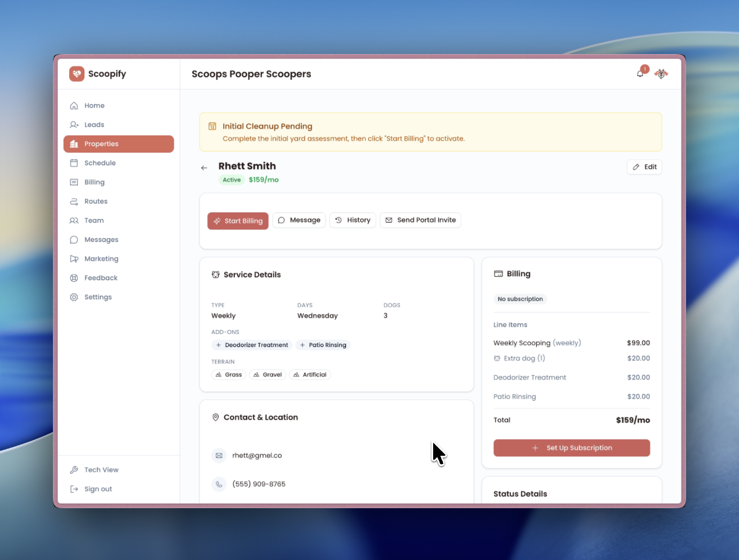Click the Scoopify logo icon

tap(77, 74)
